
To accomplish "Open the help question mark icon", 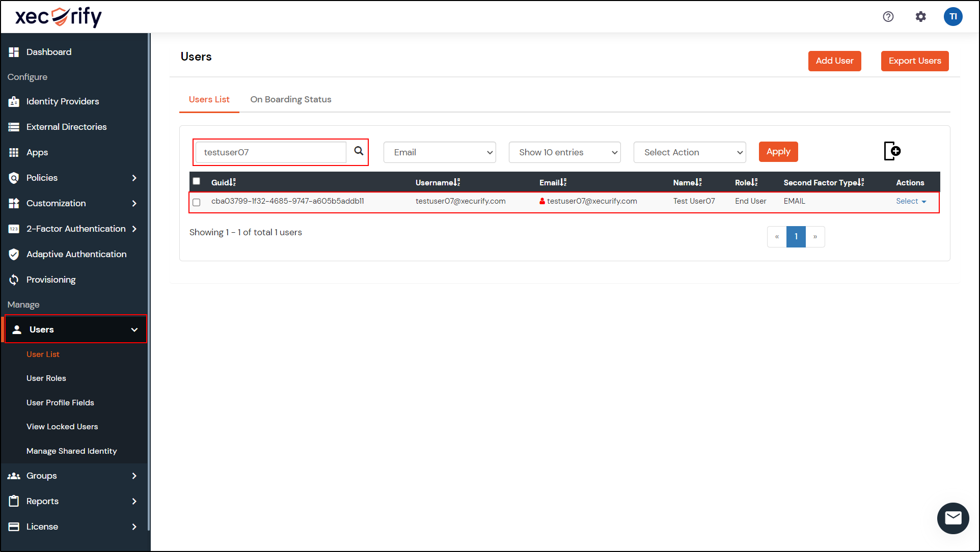I will pyautogui.click(x=888, y=16).
